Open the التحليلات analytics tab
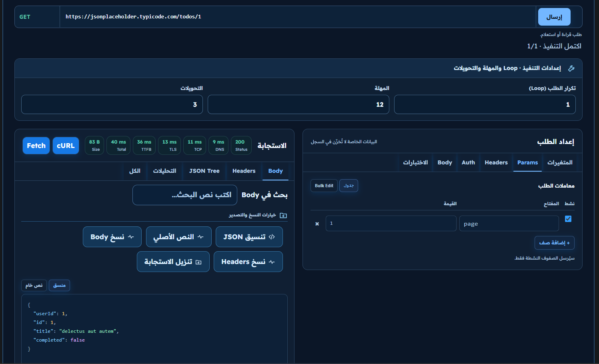599x364 pixels. (164, 171)
